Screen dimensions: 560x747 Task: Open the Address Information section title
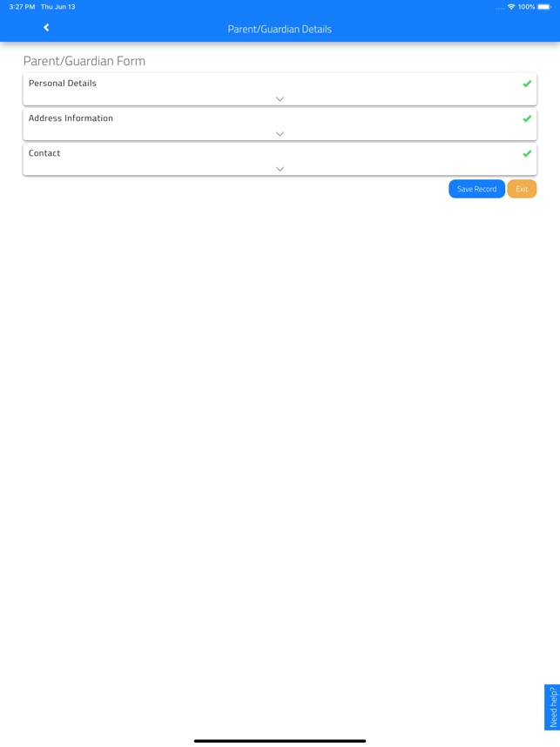(x=71, y=118)
